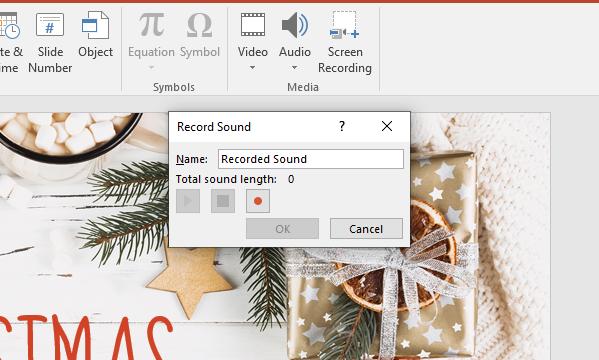The image size is (599, 360).
Task: Expand the Equation dropdown arrow
Action: (x=151, y=68)
